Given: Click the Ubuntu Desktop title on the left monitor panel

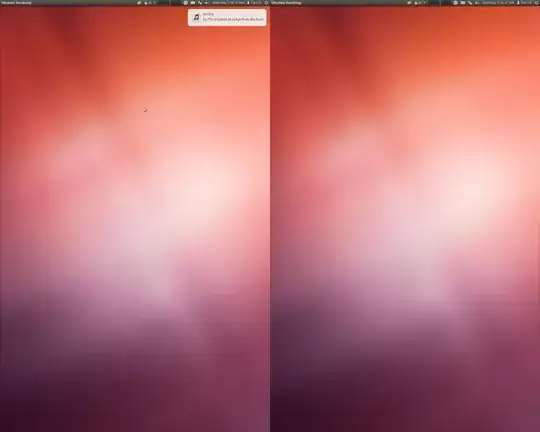Looking at the screenshot, I should (x=16, y=3).
